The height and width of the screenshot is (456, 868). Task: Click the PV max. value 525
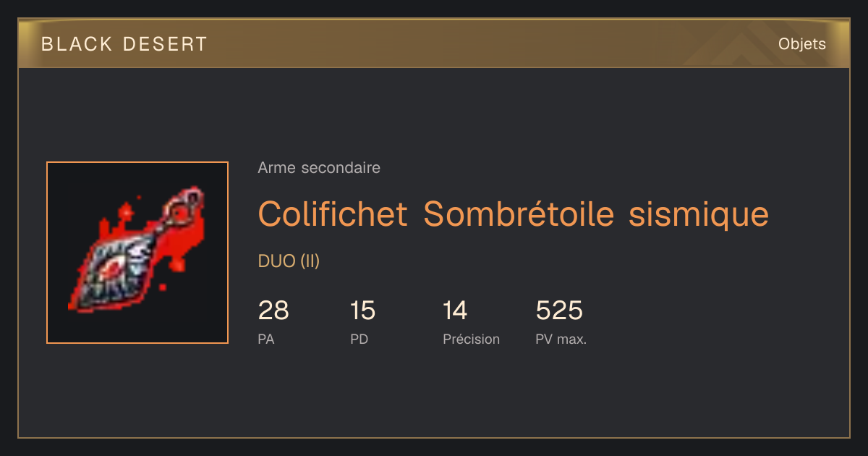click(x=559, y=311)
